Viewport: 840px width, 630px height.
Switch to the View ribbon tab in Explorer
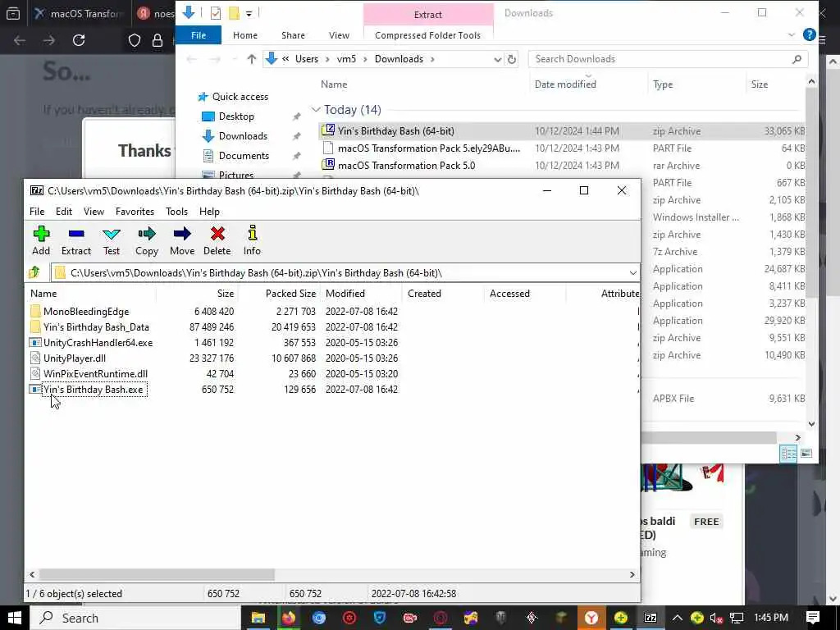(x=339, y=35)
